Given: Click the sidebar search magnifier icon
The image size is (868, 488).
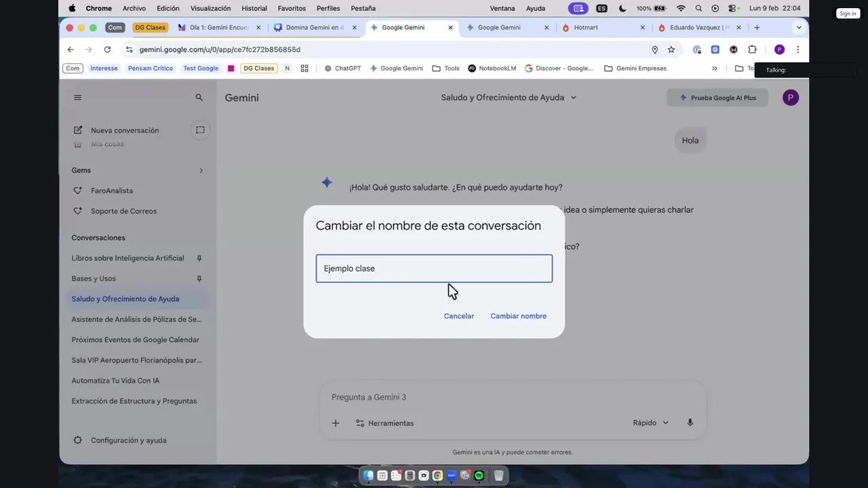Looking at the screenshot, I should tap(199, 98).
